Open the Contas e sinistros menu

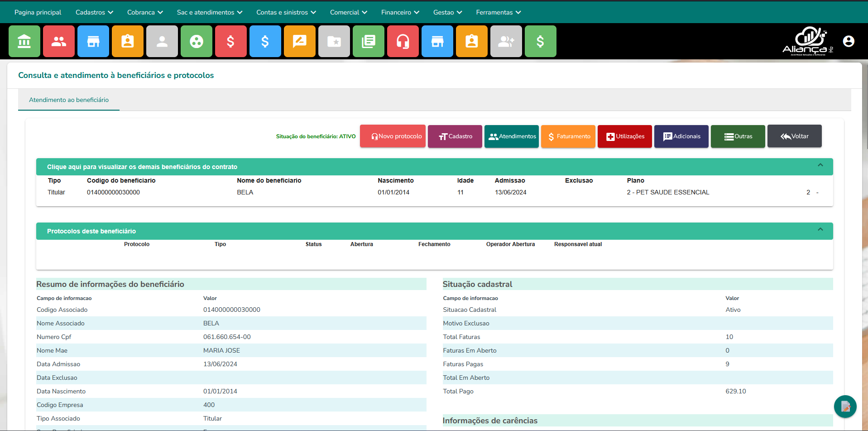click(286, 12)
